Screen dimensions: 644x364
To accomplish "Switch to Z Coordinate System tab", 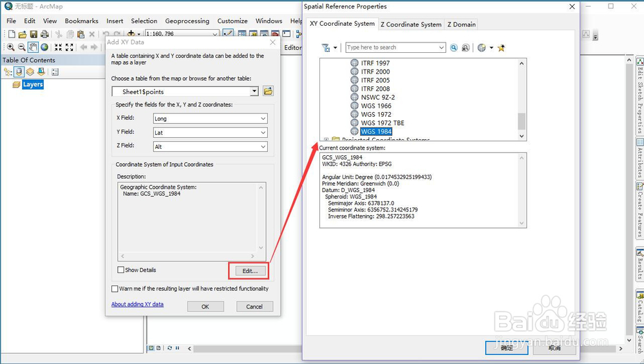I will tap(411, 24).
